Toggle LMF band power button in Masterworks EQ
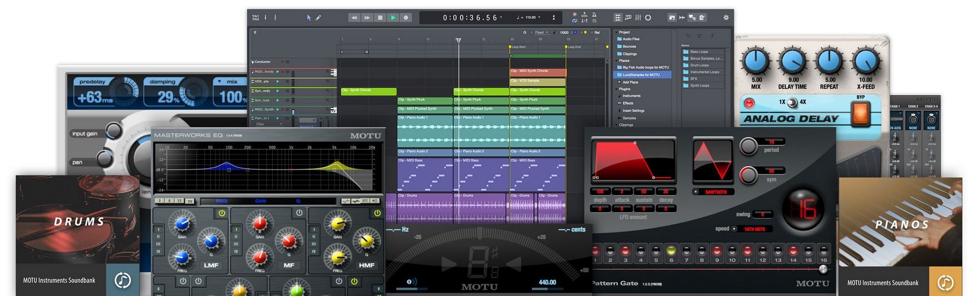This screenshot has width=980, height=296. [222, 213]
